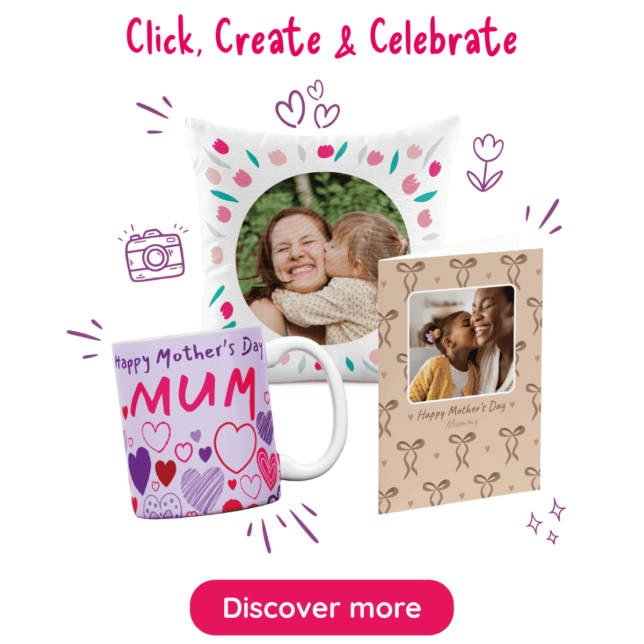Click the purple tulip flower doodle

click(x=486, y=164)
